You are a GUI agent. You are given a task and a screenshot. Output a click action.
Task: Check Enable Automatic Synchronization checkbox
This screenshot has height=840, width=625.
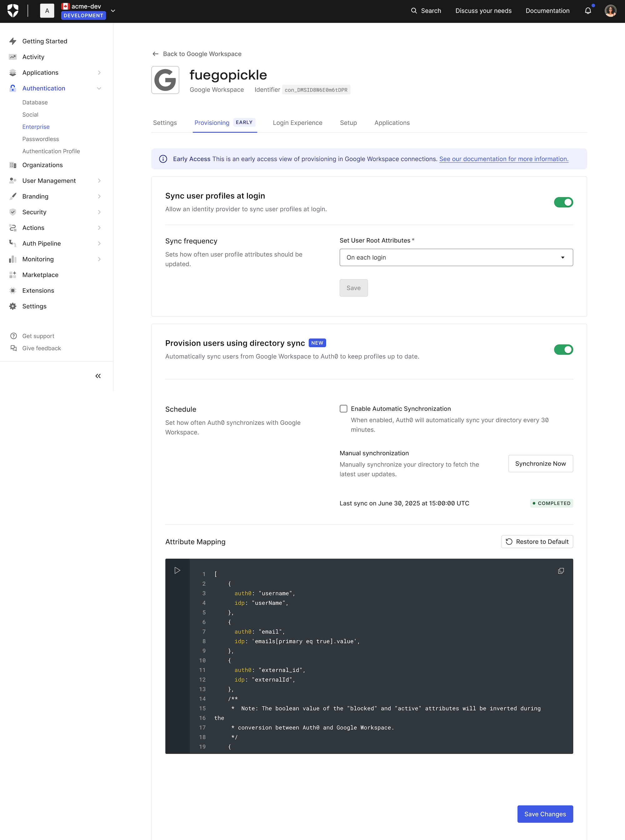(343, 409)
